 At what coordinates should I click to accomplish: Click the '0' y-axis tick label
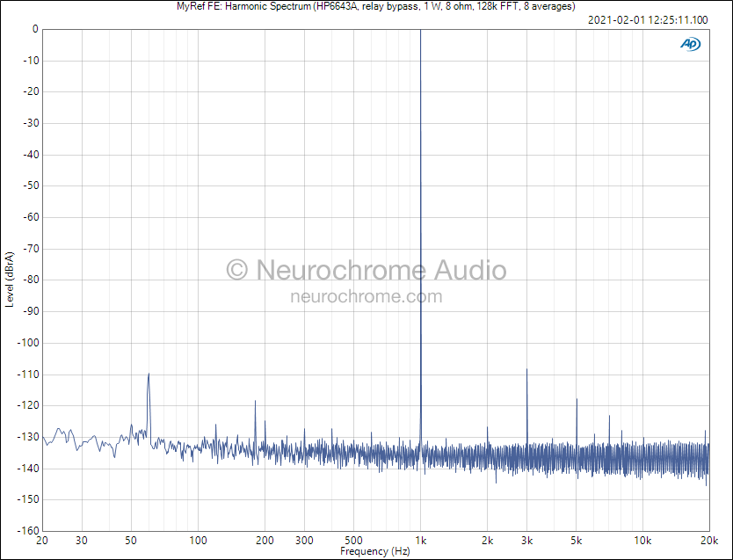(35, 29)
